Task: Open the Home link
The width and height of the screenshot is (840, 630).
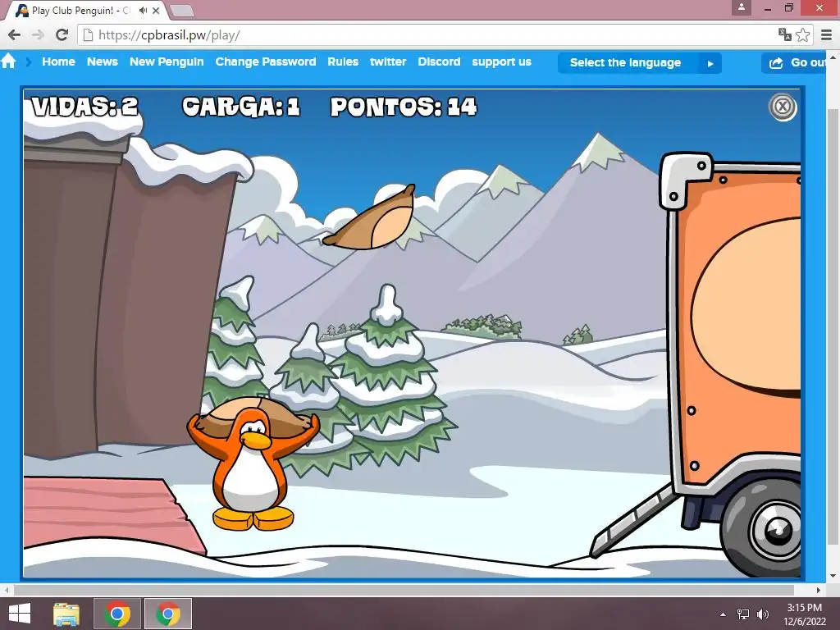Action: click(x=58, y=62)
